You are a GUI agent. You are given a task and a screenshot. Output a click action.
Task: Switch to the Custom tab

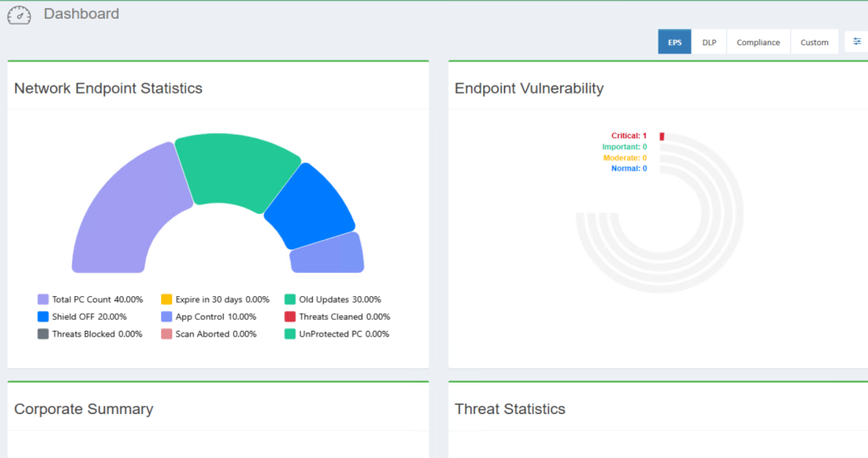[814, 42]
